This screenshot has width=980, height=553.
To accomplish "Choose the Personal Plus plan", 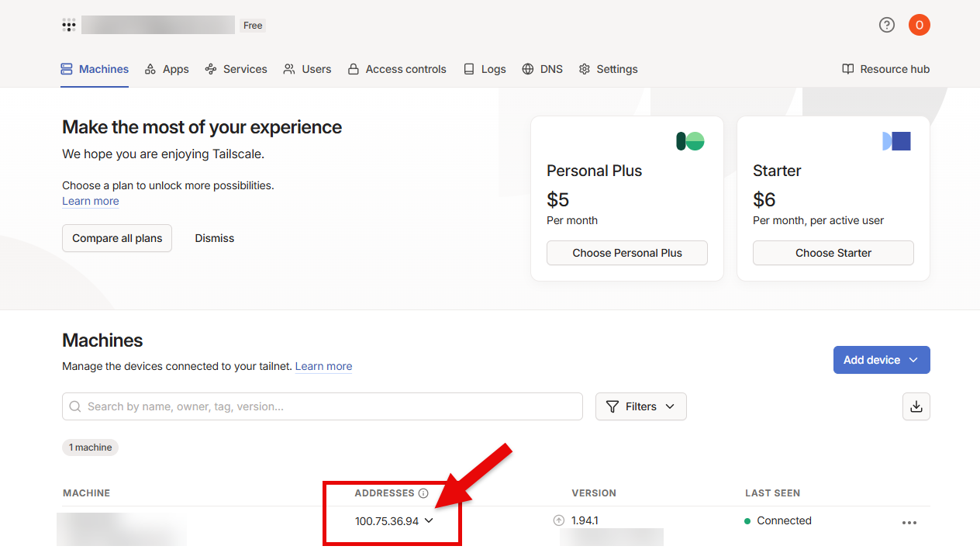I will click(626, 253).
